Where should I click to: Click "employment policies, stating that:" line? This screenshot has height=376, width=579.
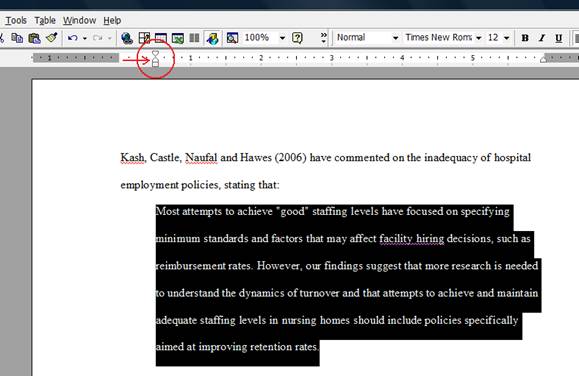click(x=200, y=185)
